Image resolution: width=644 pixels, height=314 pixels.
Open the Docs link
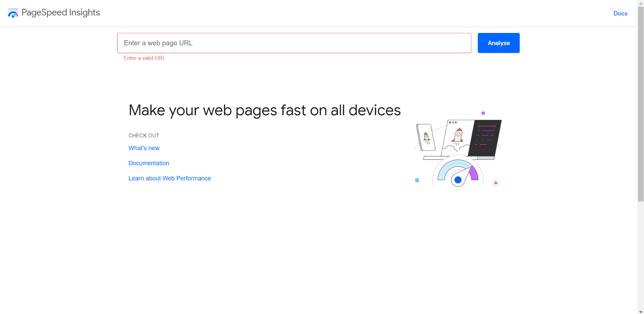620,13
